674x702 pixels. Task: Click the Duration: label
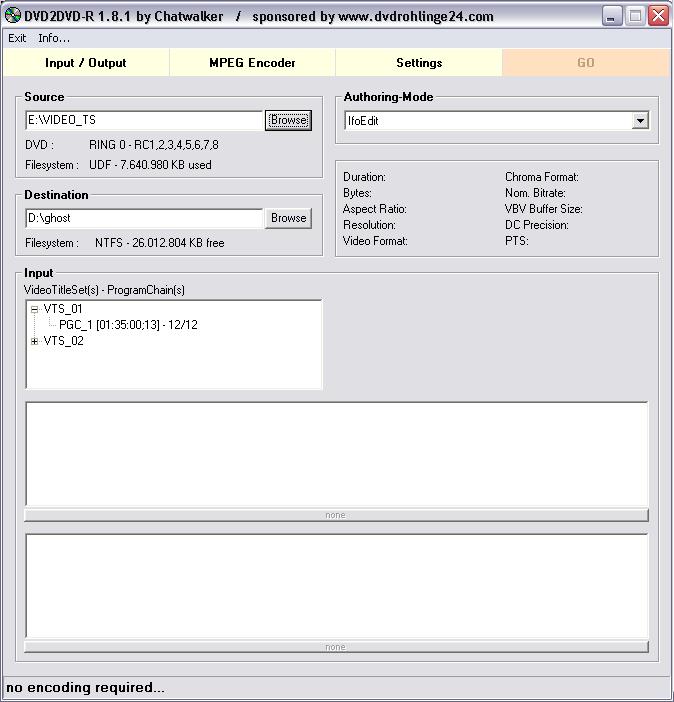(x=364, y=177)
